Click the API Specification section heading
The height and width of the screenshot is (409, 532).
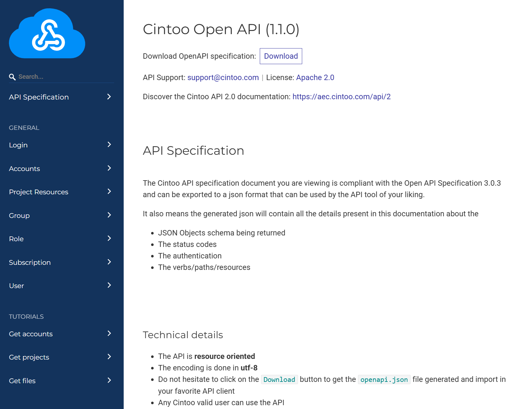click(x=193, y=151)
